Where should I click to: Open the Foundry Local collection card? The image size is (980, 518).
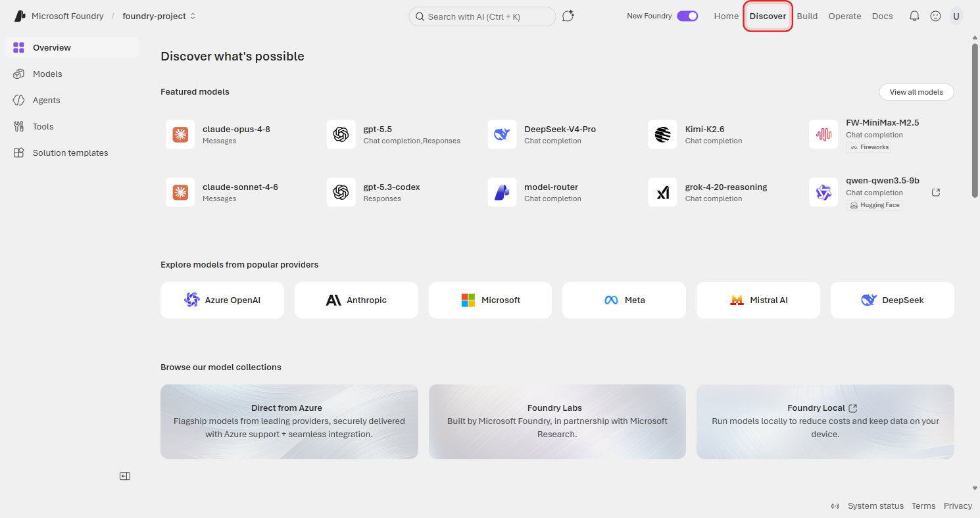pos(825,421)
